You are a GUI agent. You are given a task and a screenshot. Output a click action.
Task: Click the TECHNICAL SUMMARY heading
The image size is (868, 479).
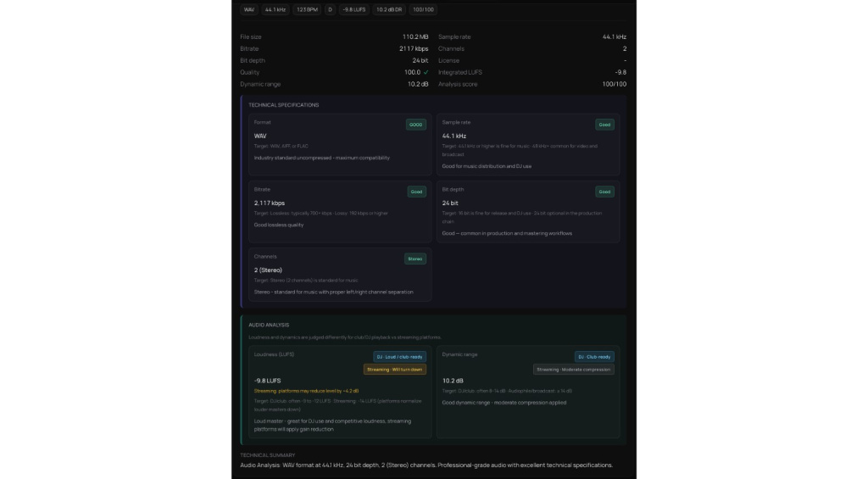[x=267, y=455]
